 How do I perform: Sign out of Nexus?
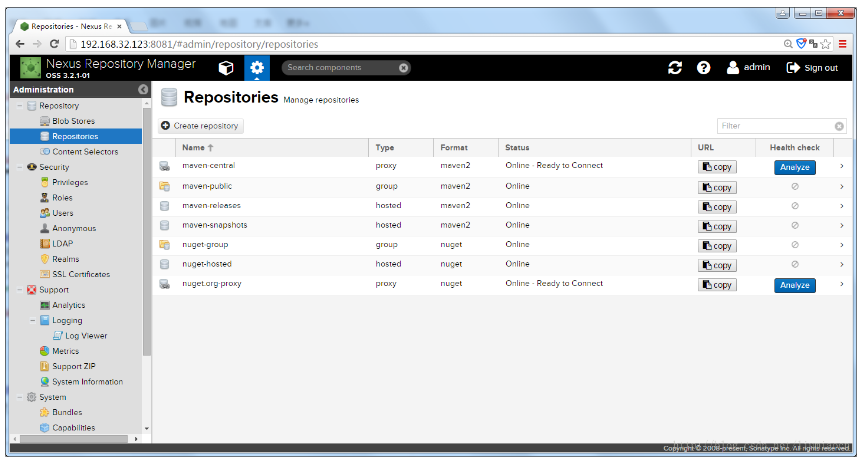pos(812,68)
